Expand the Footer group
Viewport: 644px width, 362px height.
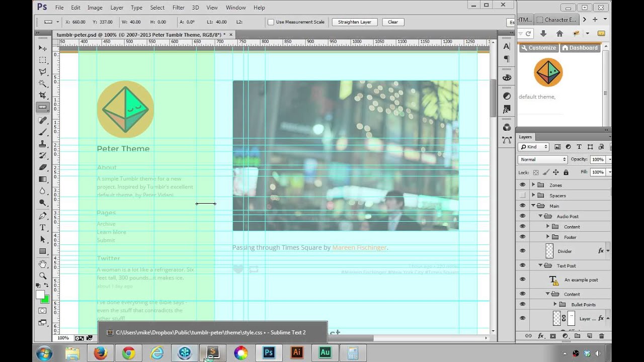pyautogui.click(x=548, y=237)
